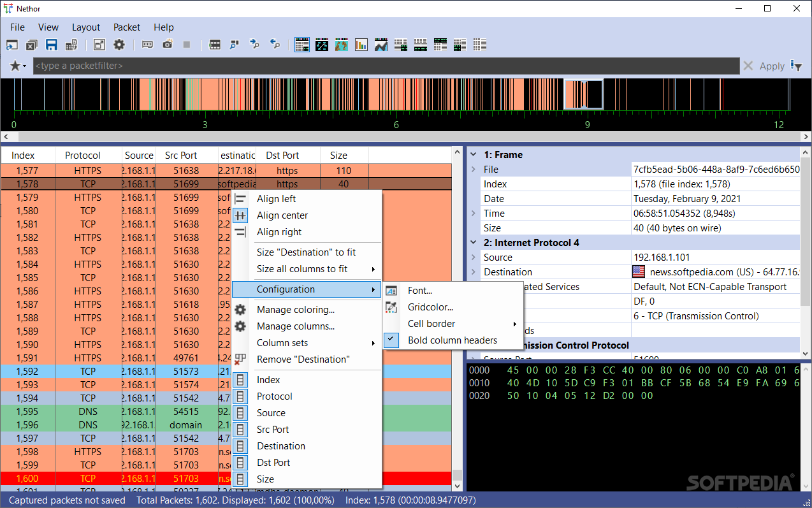
Task: Open the Layout menu
Action: coord(86,27)
